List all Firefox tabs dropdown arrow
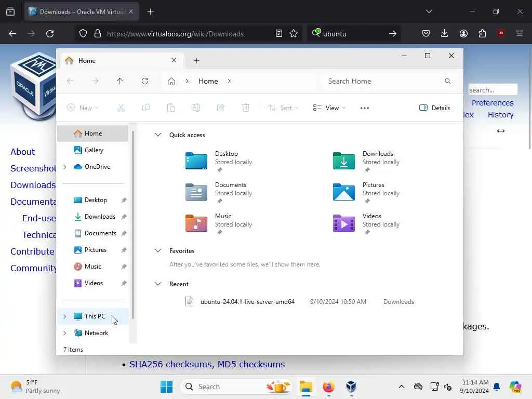 click(x=429, y=11)
